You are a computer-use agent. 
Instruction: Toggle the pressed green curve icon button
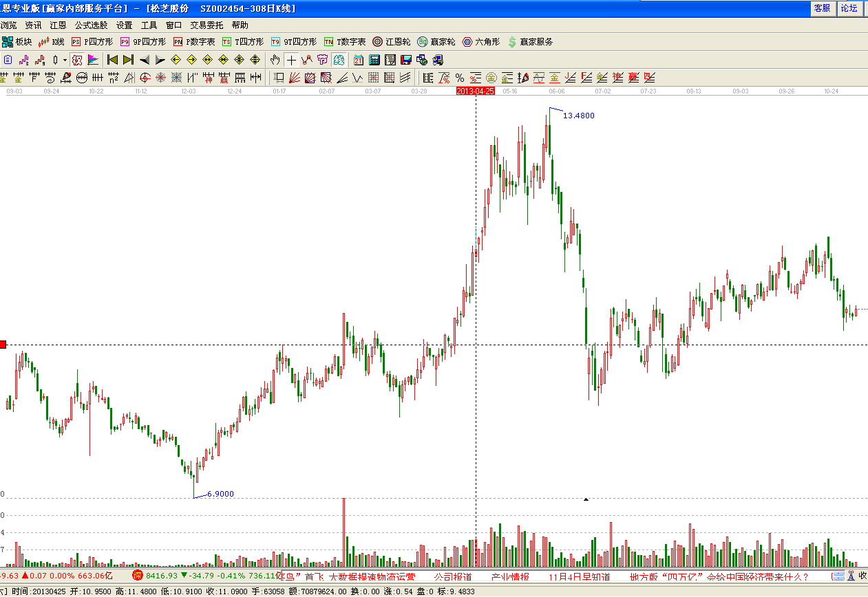(x=339, y=60)
